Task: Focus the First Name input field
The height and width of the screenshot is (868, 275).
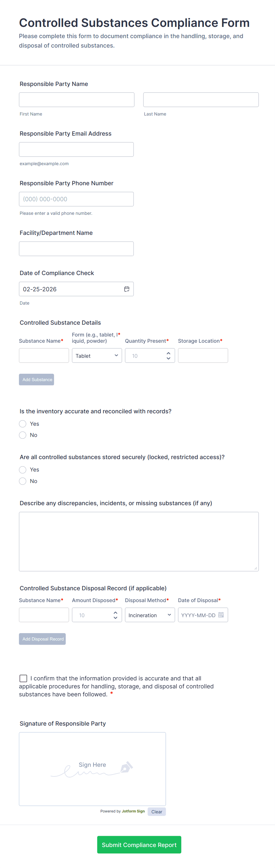Action: 77,100
